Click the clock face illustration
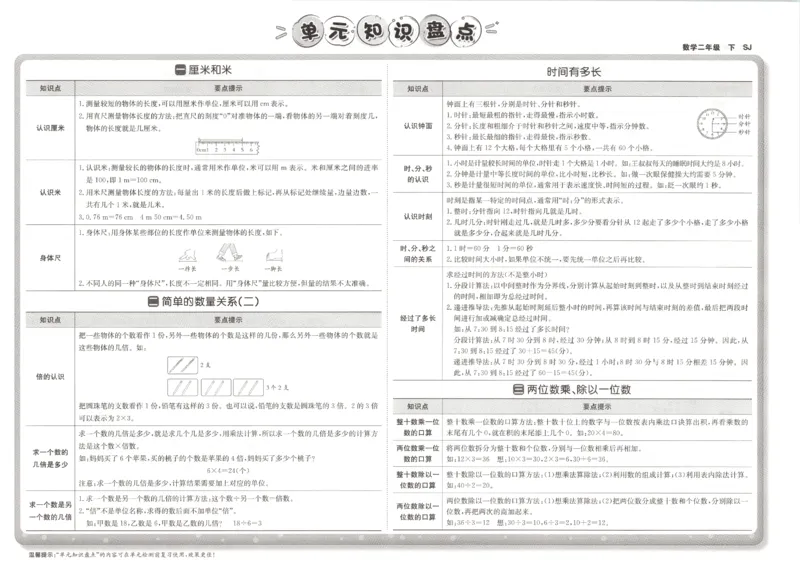800x580 pixels. (x=712, y=123)
